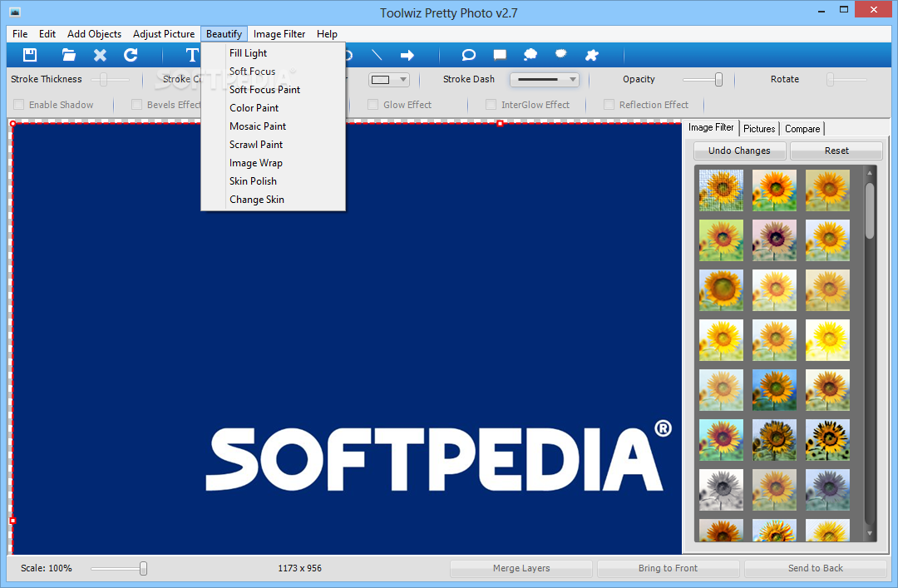Viewport: 898px width, 588px height.
Task: Choose Soft Focus menu entry
Action: [x=274, y=71]
